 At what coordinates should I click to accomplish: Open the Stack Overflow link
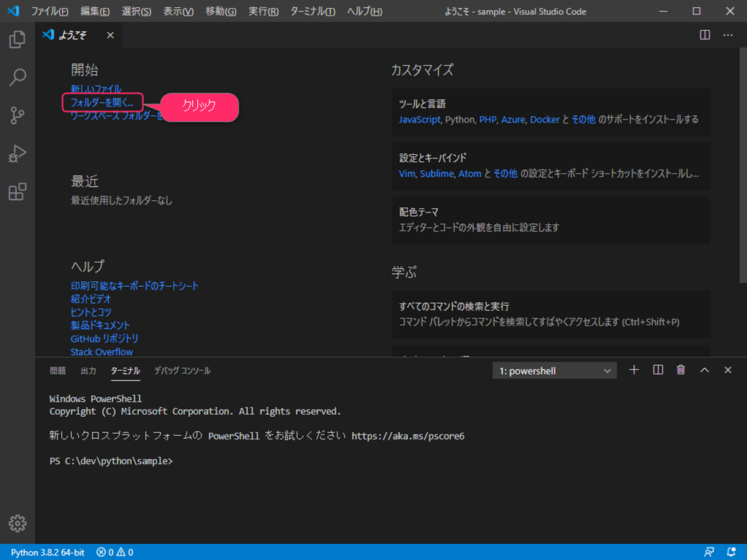tap(101, 352)
